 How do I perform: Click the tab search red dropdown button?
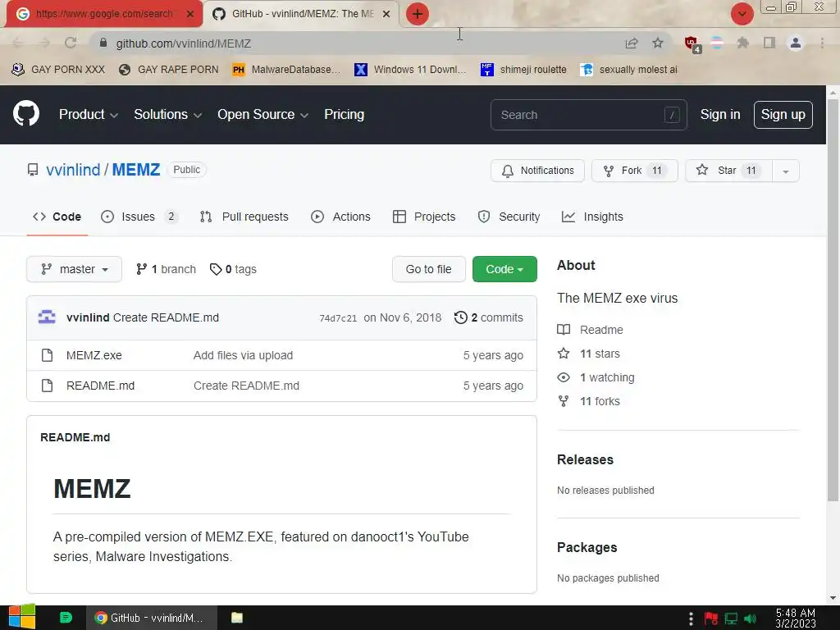pyautogui.click(x=742, y=14)
